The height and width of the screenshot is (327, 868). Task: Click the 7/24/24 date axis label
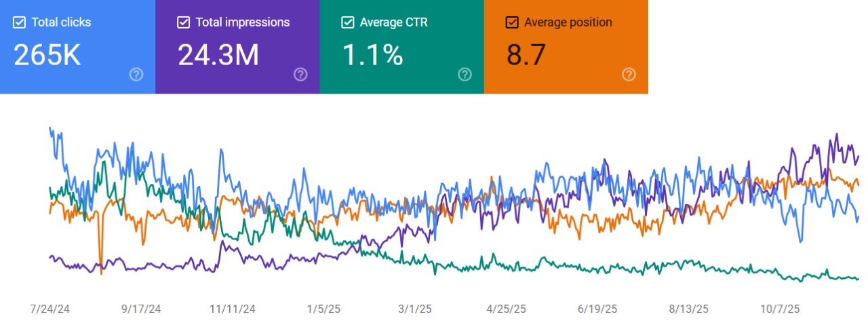point(50,309)
